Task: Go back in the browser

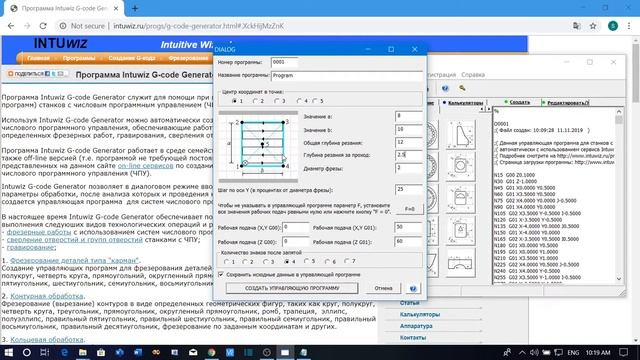Action: pyautogui.click(x=11, y=26)
